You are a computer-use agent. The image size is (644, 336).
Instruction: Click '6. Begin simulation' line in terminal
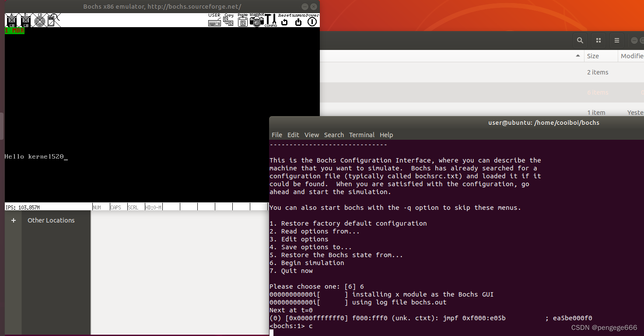click(307, 263)
